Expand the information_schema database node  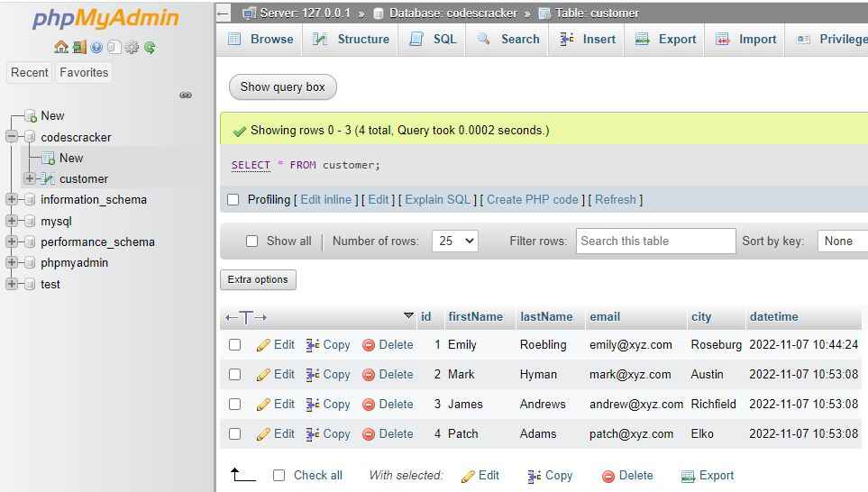tap(12, 199)
